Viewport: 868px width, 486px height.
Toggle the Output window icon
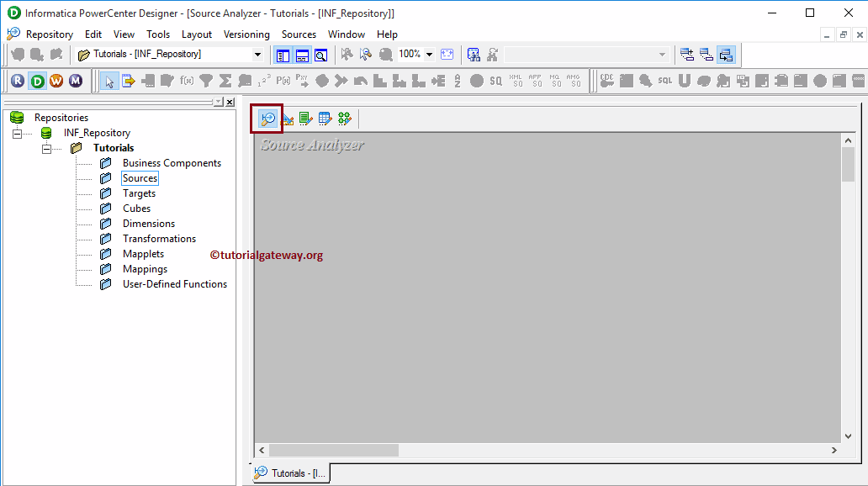pos(302,55)
